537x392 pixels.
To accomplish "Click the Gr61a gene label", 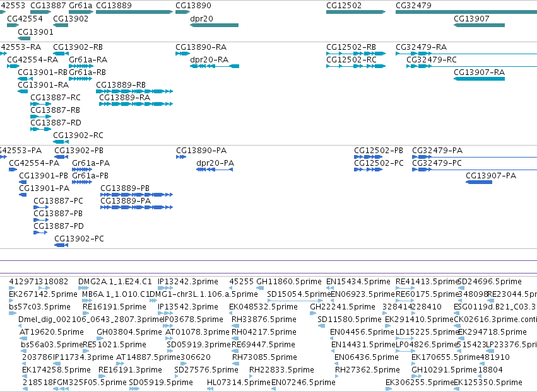I will (x=81, y=6).
